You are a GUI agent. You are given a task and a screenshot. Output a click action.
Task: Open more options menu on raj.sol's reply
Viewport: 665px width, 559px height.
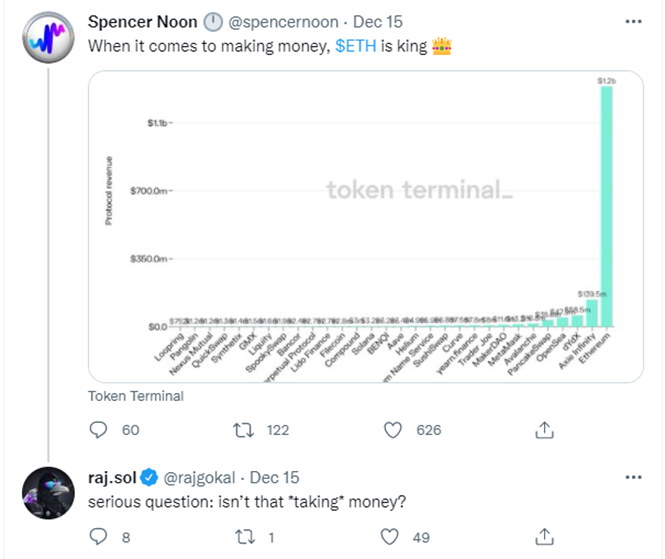point(634,478)
